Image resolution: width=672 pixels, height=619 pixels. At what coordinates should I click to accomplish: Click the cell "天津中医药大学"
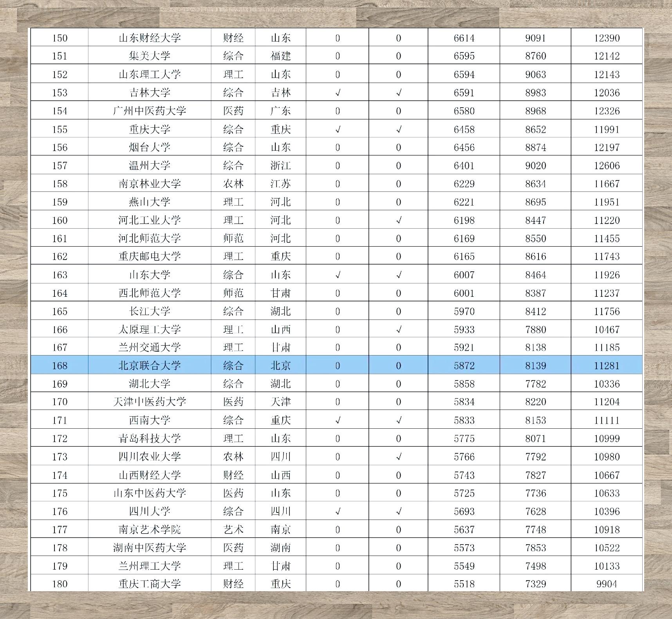tap(150, 402)
